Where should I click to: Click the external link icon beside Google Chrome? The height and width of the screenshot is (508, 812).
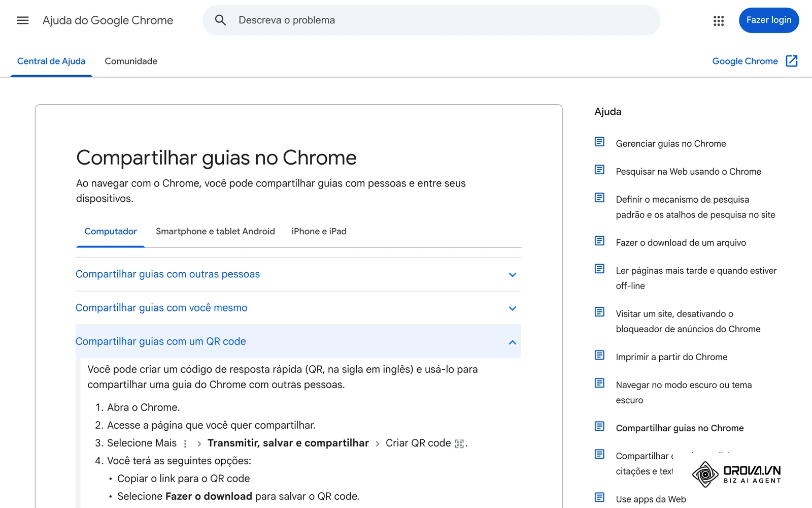point(792,61)
